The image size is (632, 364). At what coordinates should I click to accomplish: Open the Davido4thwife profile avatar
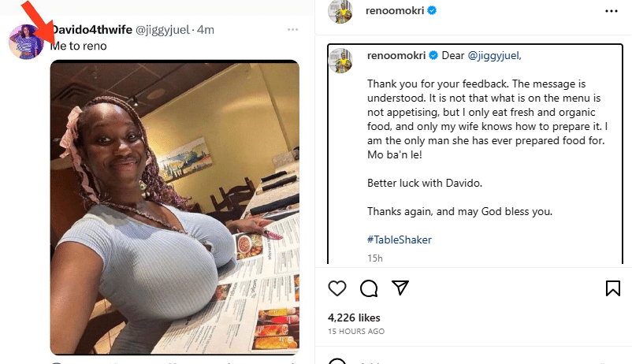[25, 41]
